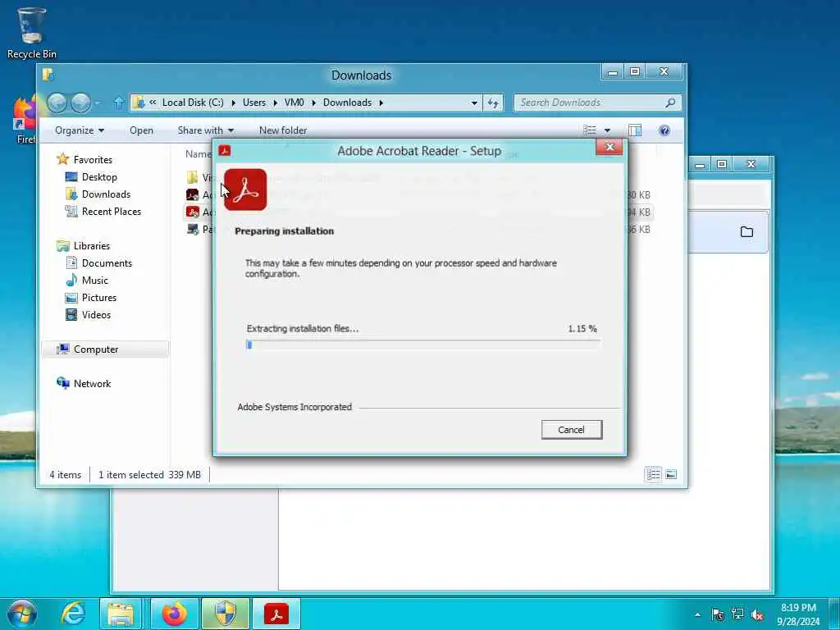Go back with the Explorer back arrow
The image size is (840, 630).
57,103
